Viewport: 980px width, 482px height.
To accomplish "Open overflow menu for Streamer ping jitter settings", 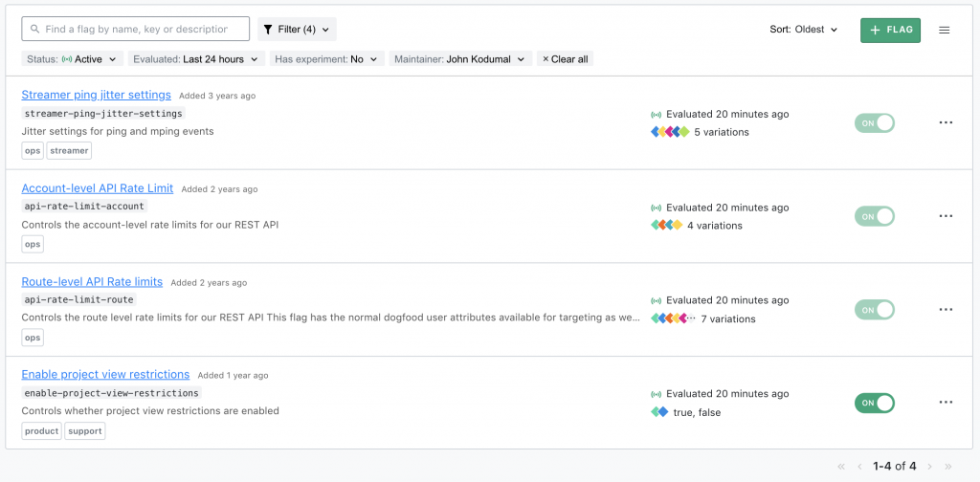I will (x=946, y=122).
